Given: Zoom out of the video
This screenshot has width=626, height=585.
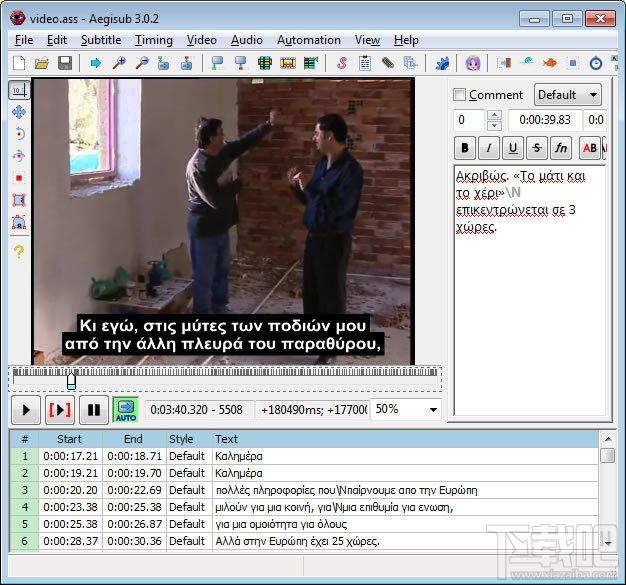Looking at the screenshot, I should tap(142, 63).
